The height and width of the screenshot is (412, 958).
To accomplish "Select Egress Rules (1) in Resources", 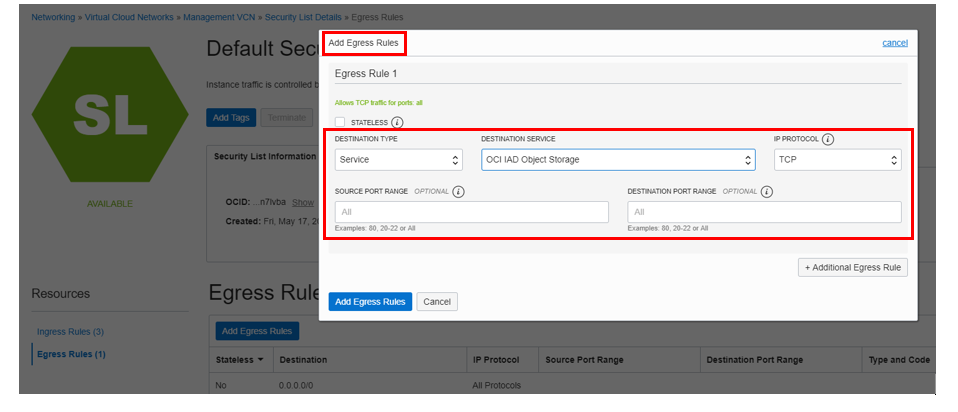I will (x=71, y=354).
